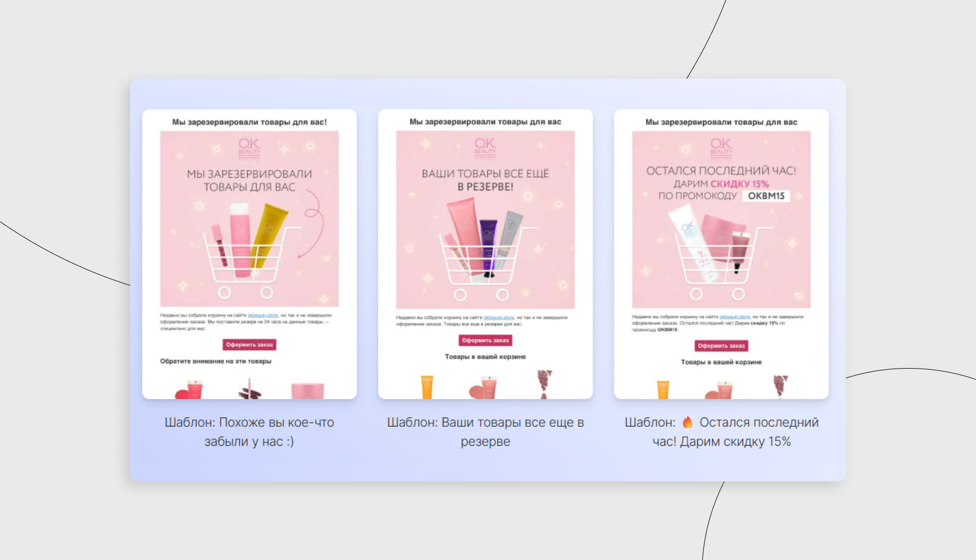Click subject line 'Мы зарезервировали товары для вас!' first card
Image resolution: width=976 pixels, height=560 pixels.
(x=249, y=122)
